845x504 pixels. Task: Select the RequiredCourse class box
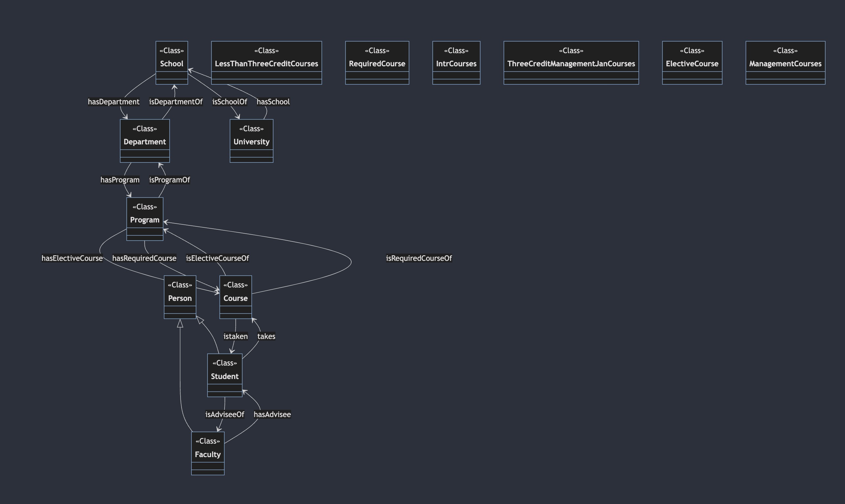tap(377, 63)
